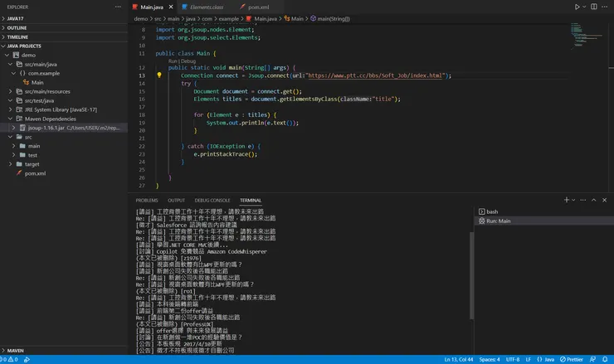Image resolution: width=614 pixels, height=364 pixels.
Task: Expand the MAVEN section at bottom
Action: point(15,351)
